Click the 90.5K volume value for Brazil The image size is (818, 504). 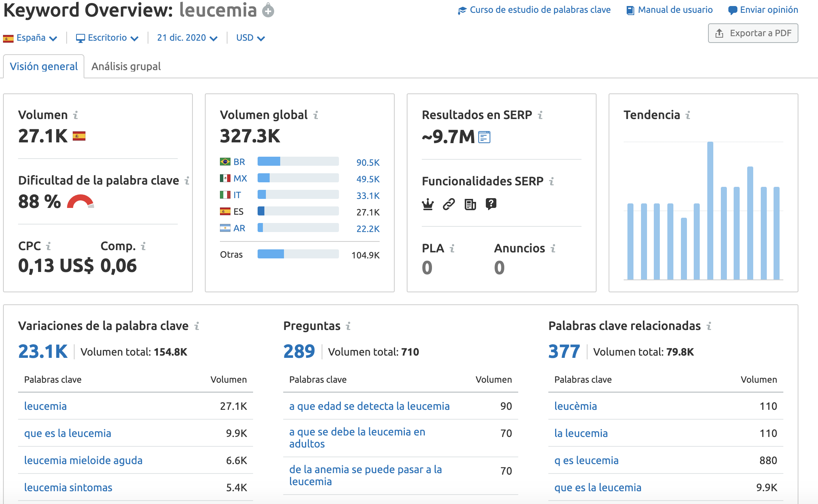(x=368, y=163)
